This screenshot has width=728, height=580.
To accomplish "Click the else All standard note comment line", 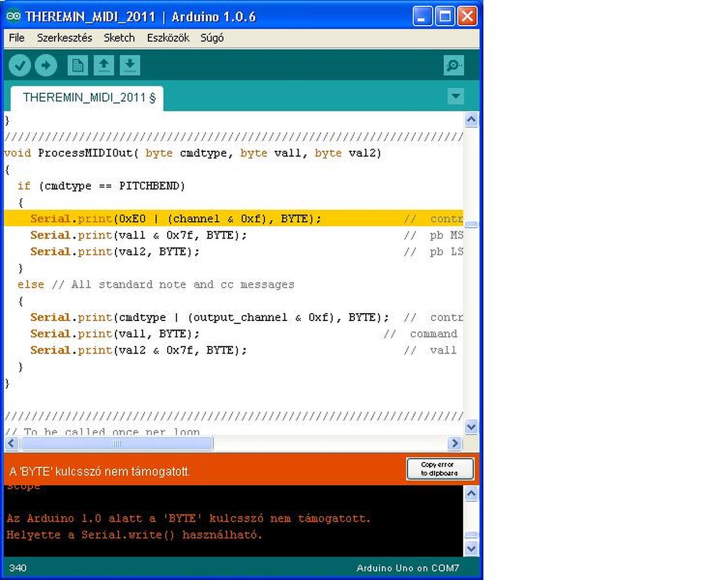I will pyautogui.click(x=156, y=285).
